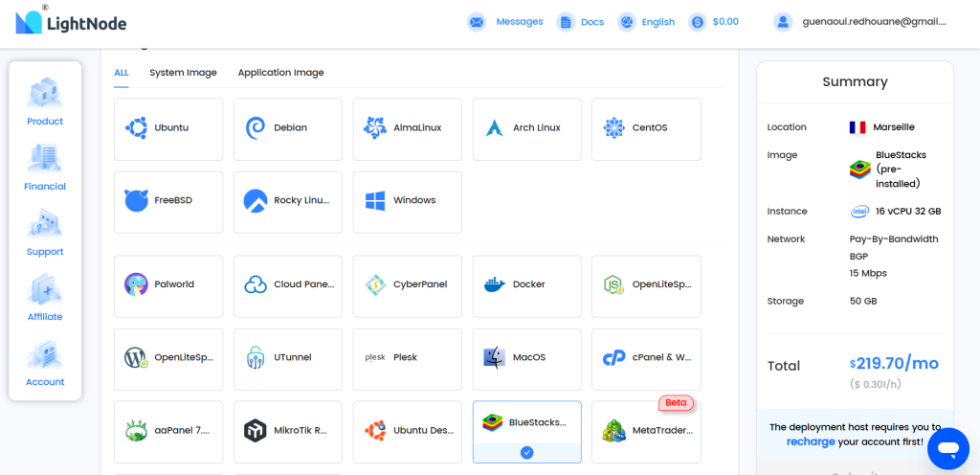This screenshot has width=980, height=475.
Task: Open the English language selector
Action: 647,22
